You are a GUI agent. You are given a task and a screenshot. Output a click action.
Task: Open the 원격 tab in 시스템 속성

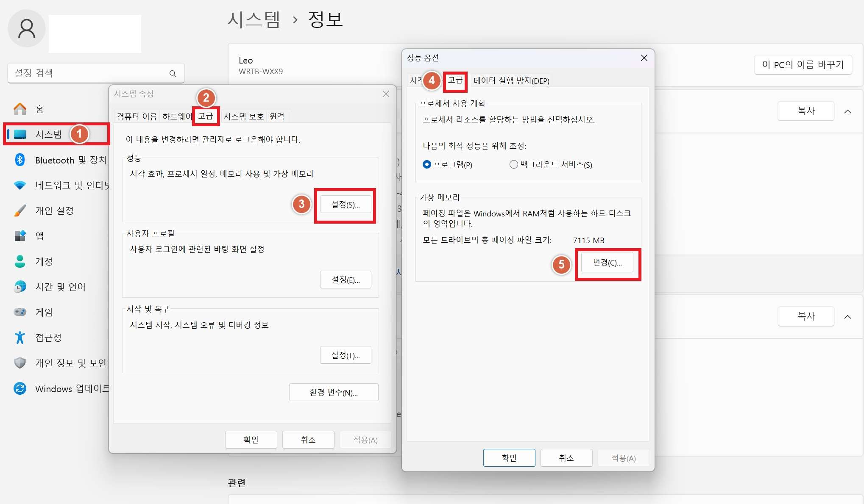277,116
